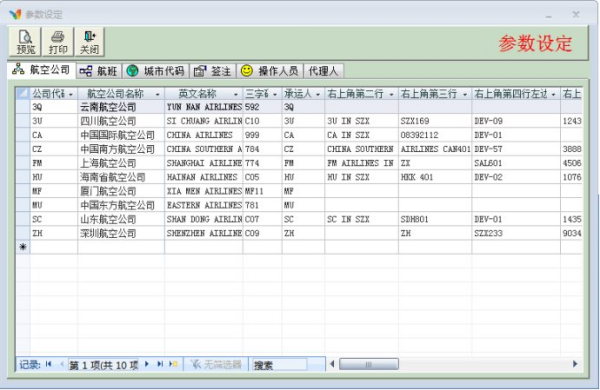600x390 pixels.
Task: Open 航空公司名称 column dropdown arrow
Action: tap(157, 94)
